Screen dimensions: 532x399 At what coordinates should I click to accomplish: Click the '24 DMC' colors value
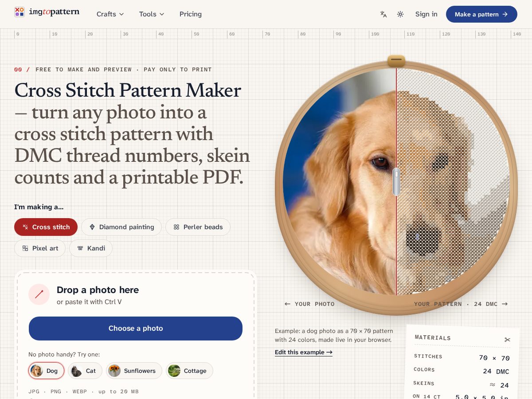click(x=496, y=372)
